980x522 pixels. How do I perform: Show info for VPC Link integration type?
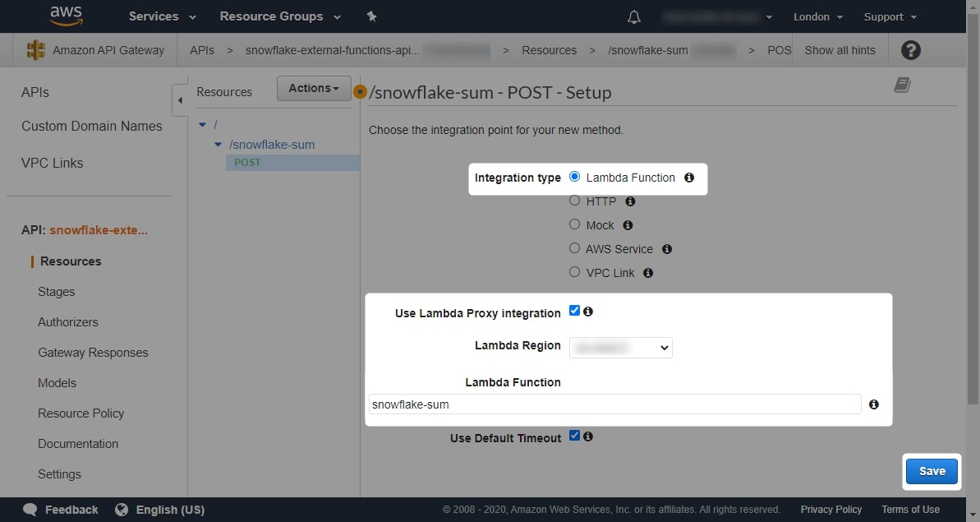pyautogui.click(x=648, y=273)
